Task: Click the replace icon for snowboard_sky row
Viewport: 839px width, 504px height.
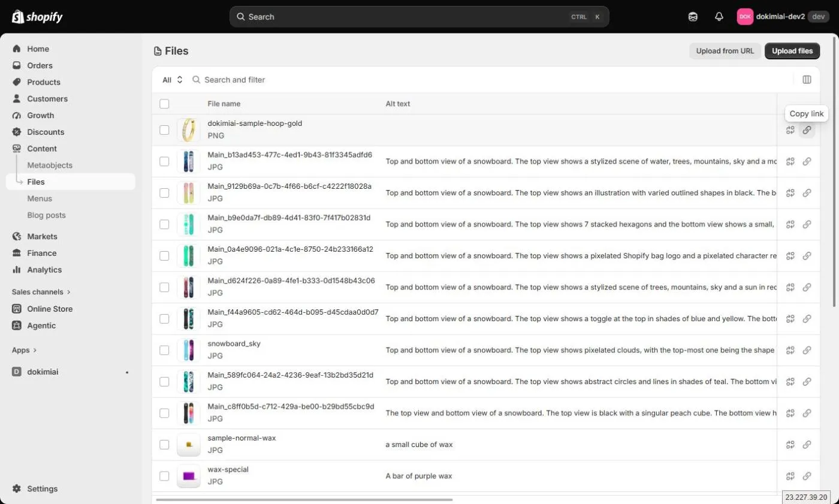Action: point(790,350)
